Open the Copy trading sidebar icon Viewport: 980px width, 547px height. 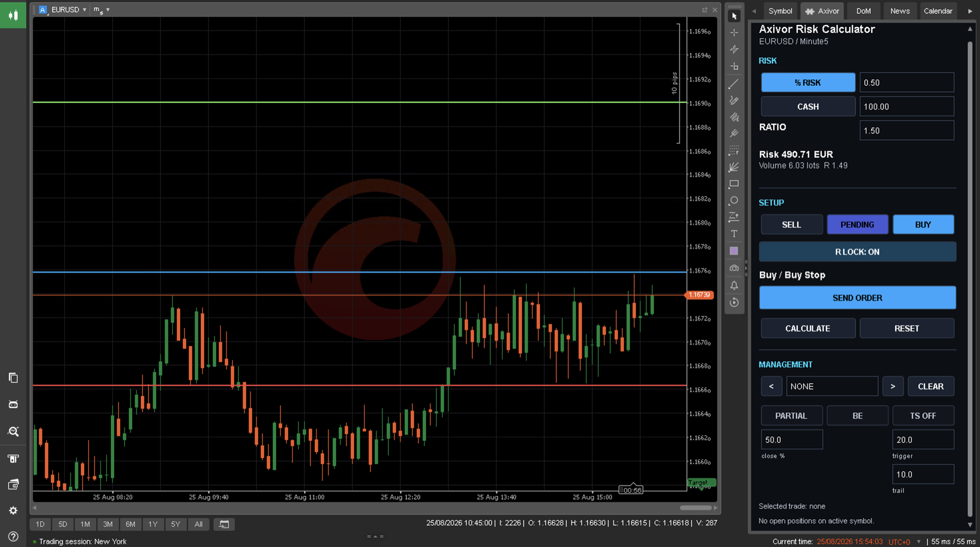tap(13, 377)
